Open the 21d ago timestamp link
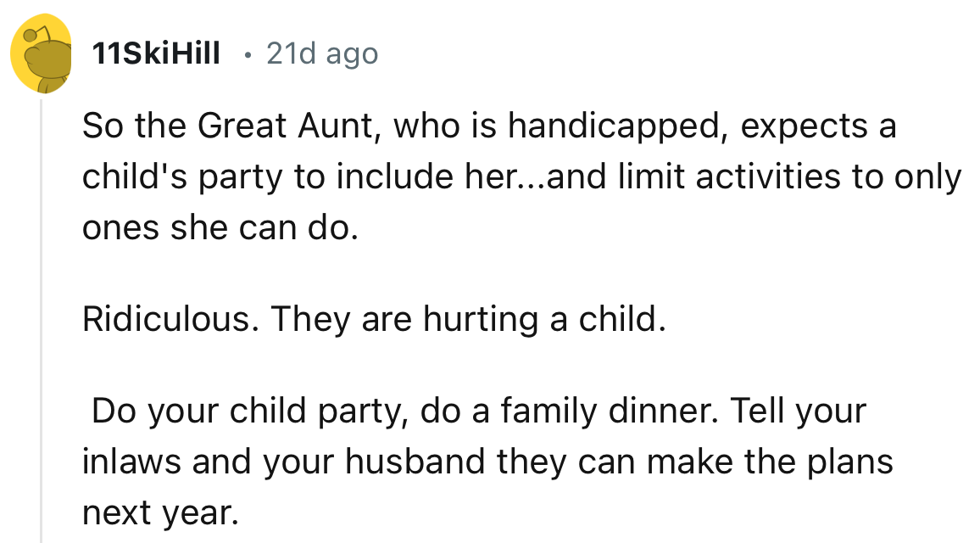The image size is (980, 543). click(x=321, y=53)
